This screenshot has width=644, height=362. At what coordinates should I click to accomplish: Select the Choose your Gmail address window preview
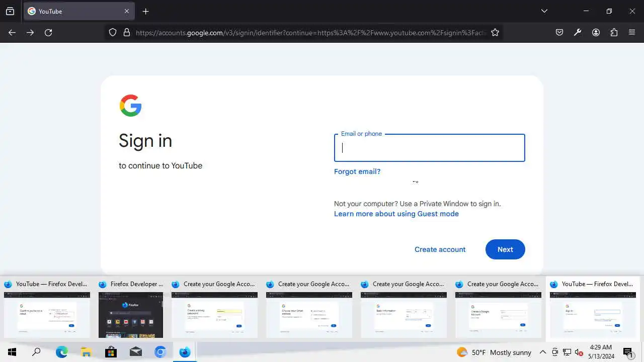click(x=309, y=309)
